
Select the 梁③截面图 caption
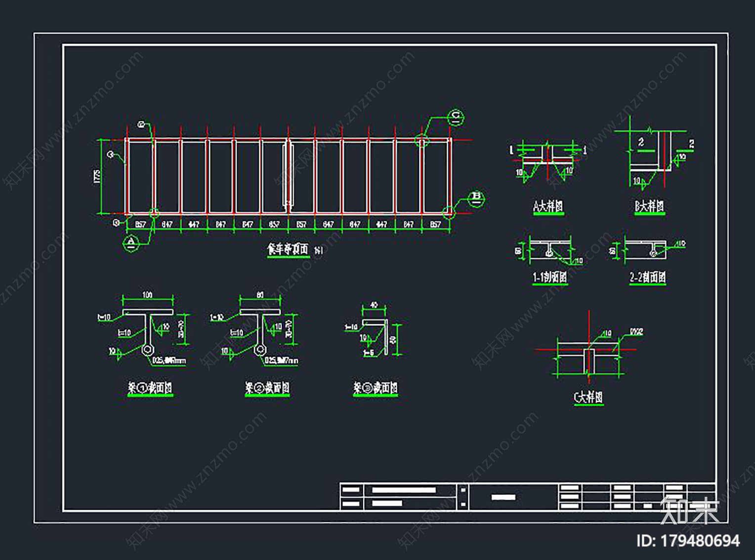tap(376, 388)
